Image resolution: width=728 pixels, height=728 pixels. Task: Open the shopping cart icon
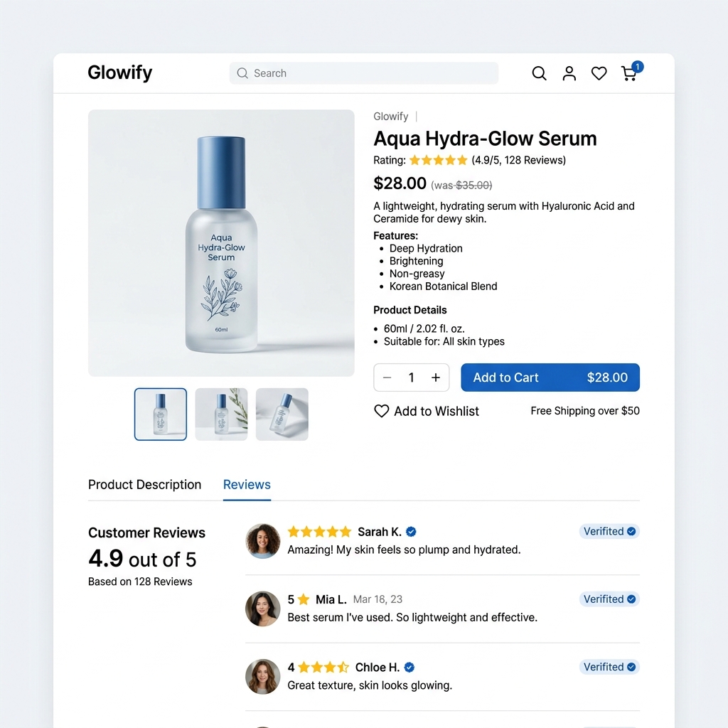click(x=630, y=73)
